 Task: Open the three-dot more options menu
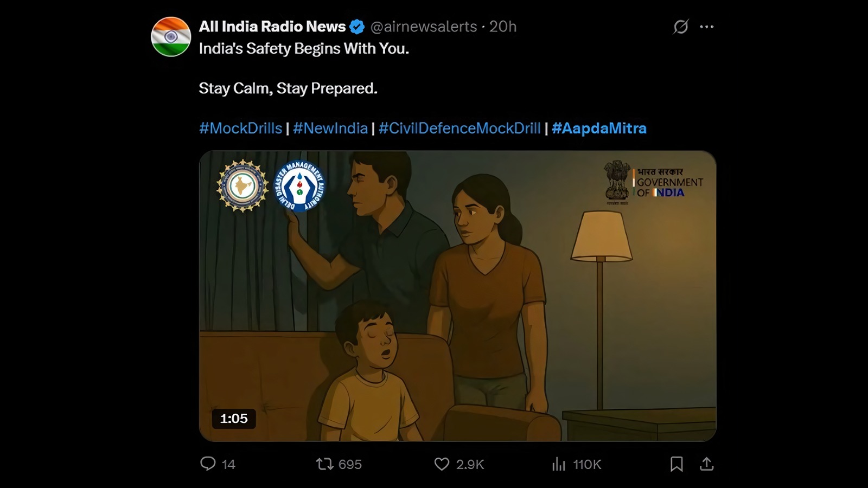[x=707, y=27]
